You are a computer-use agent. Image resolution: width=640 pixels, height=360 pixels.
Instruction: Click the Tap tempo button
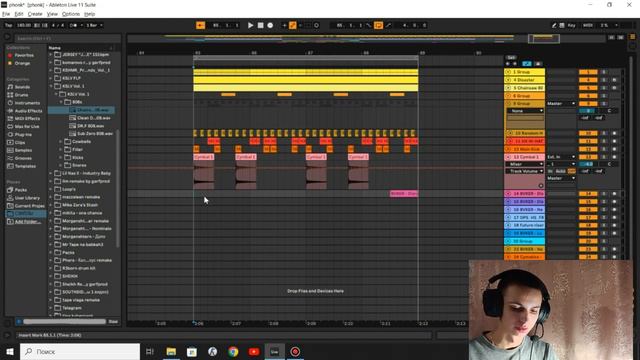(x=8, y=25)
